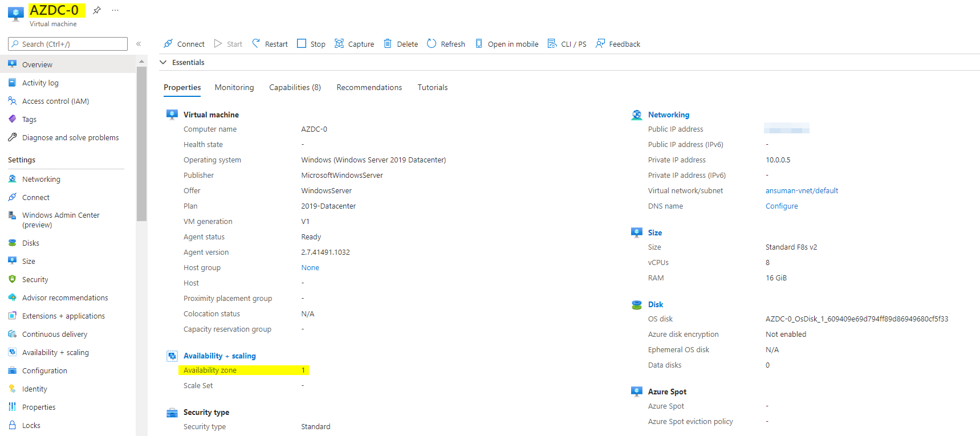Click the Continuous delivery icon
Viewport: 980px width, 436px height.
click(12, 334)
